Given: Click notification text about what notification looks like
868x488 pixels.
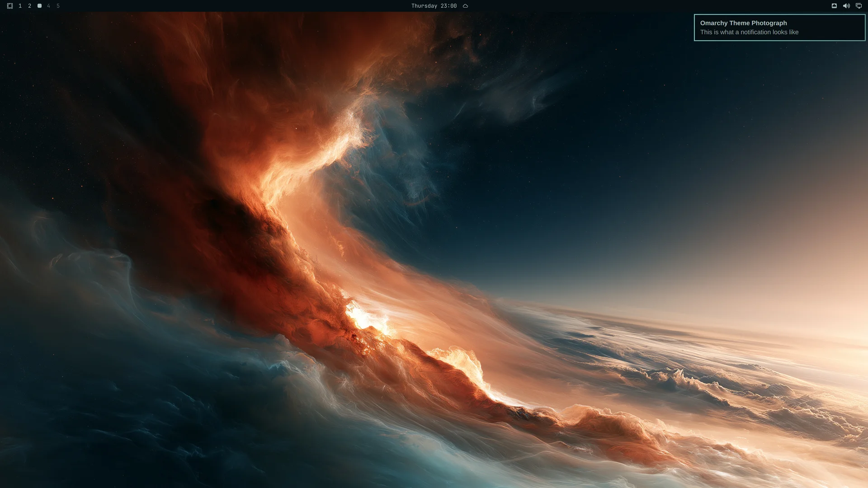Looking at the screenshot, I should [749, 32].
